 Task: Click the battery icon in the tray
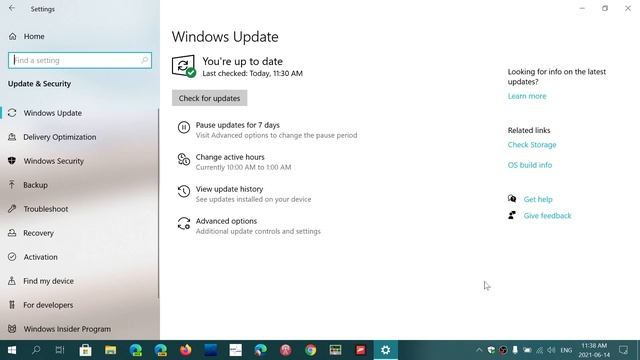(527, 350)
